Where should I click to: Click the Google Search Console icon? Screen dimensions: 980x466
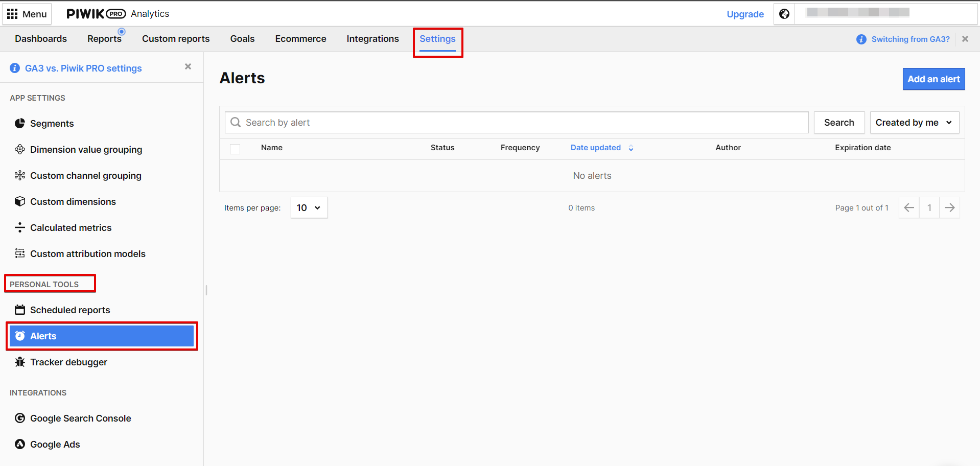[x=20, y=418]
